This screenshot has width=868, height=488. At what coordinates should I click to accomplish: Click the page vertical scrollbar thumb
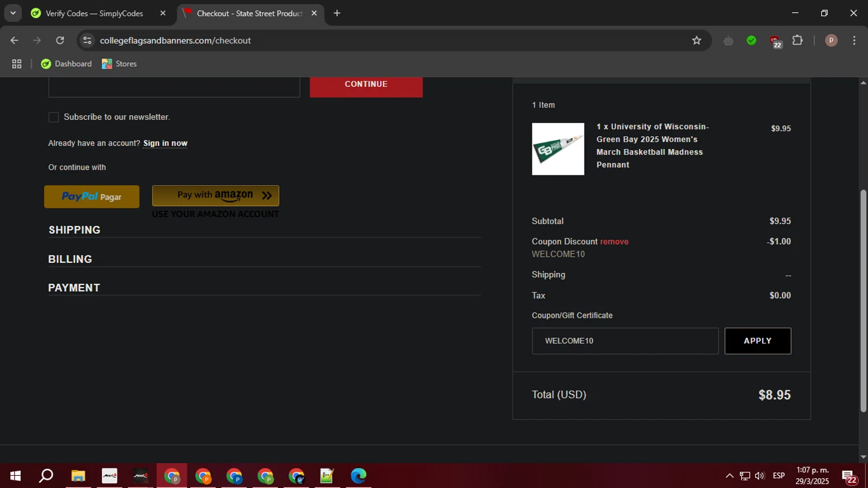(863, 301)
